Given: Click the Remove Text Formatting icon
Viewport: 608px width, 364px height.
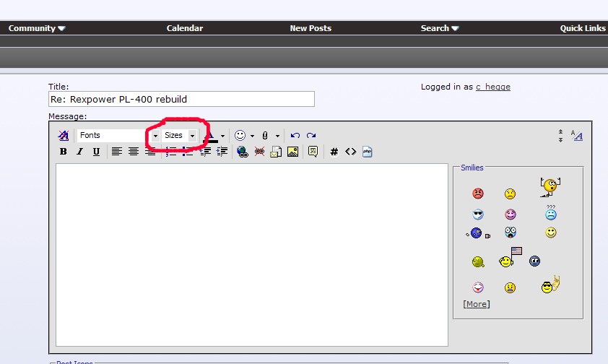Looking at the screenshot, I should pyautogui.click(x=64, y=135).
